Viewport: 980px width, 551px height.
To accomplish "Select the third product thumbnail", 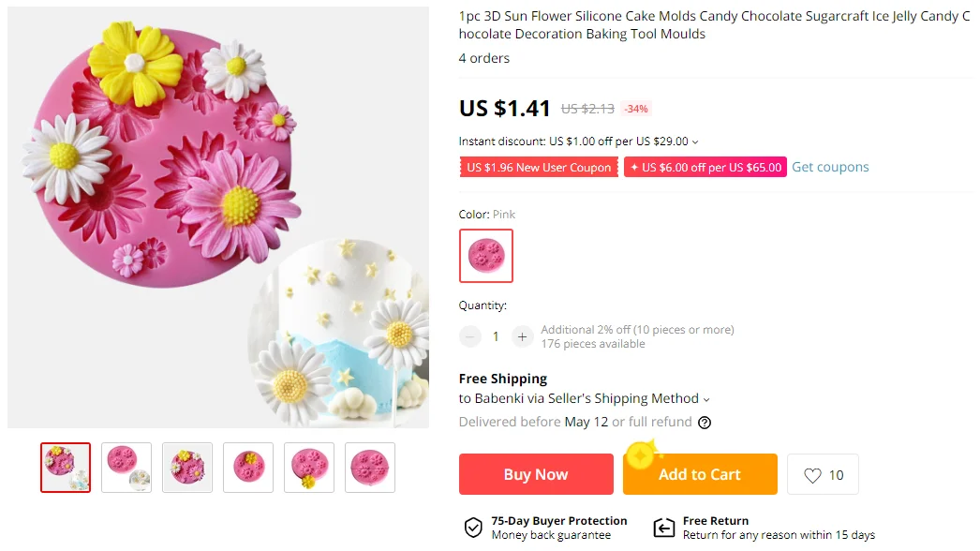I will tap(187, 468).
